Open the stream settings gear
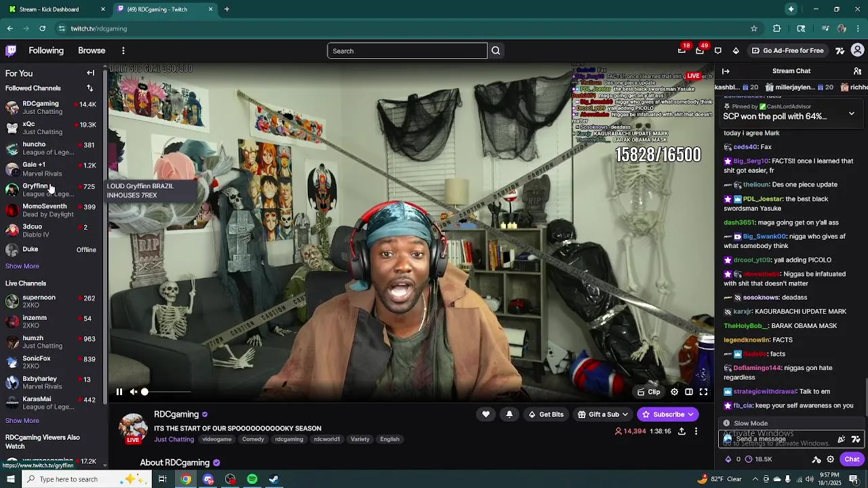The height and width of the screenshot is (488, 868). pyautogui.click(x=674, y=392)
